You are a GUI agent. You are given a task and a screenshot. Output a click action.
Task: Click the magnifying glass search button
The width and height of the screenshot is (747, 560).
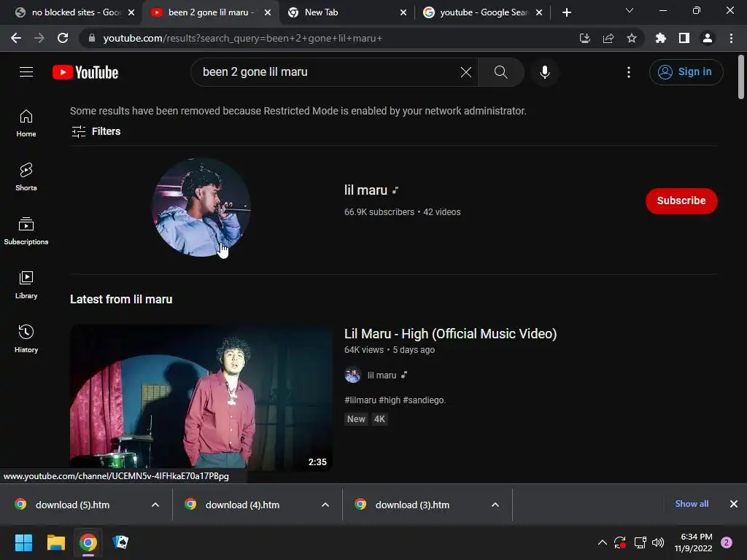[500, 72]
